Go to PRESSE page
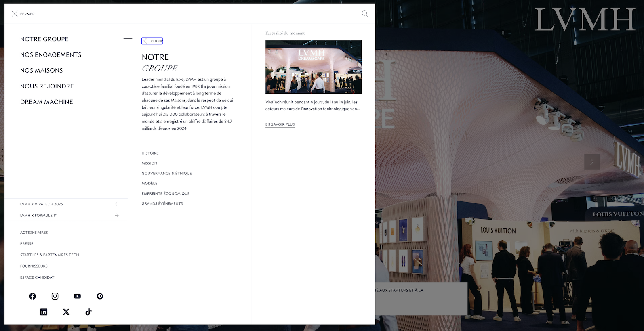Screen dimensions: 644x331 coord(27,244)
